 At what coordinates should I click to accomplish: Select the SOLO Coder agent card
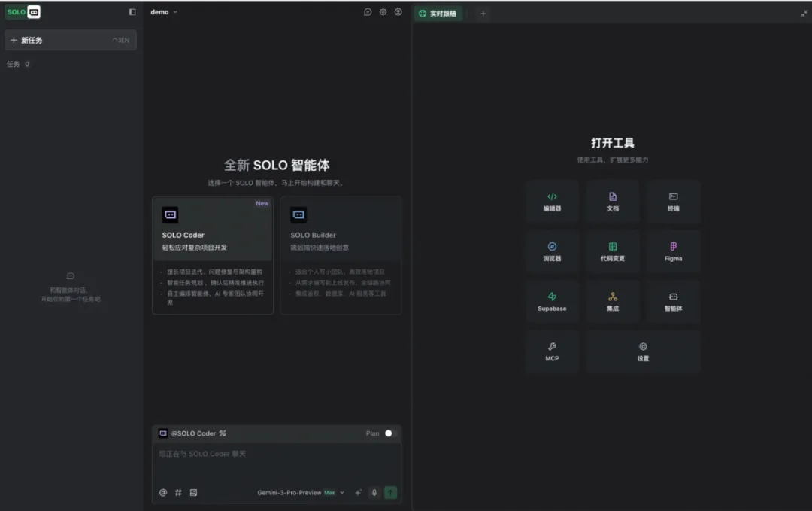coord(212,256)
